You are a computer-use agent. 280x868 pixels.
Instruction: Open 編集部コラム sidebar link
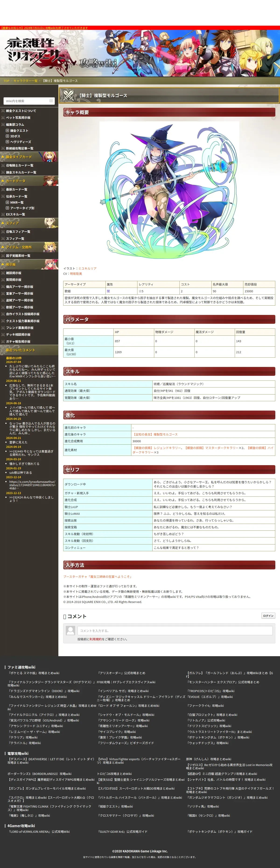point(15,124)
